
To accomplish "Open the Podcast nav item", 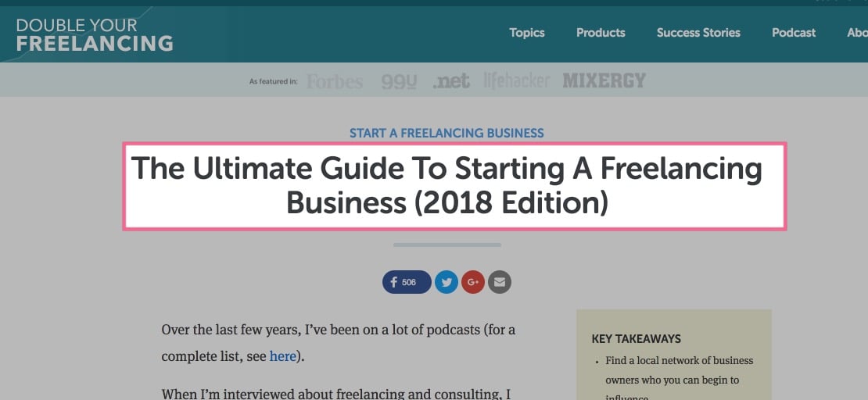I will pyautogui.click(x=794, y=33).
